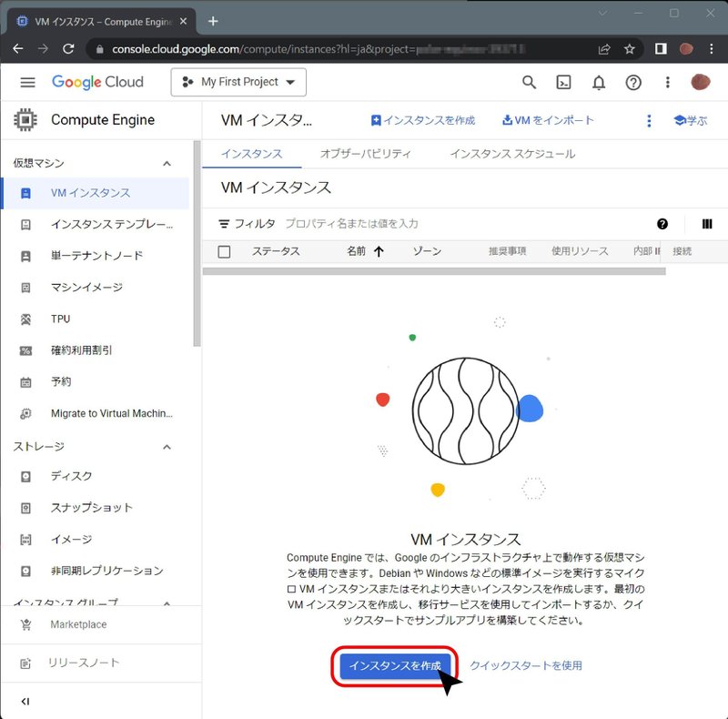Click the イメージ icon in sidebar
Screen dimensions: 728x719
tap(26, 540)
